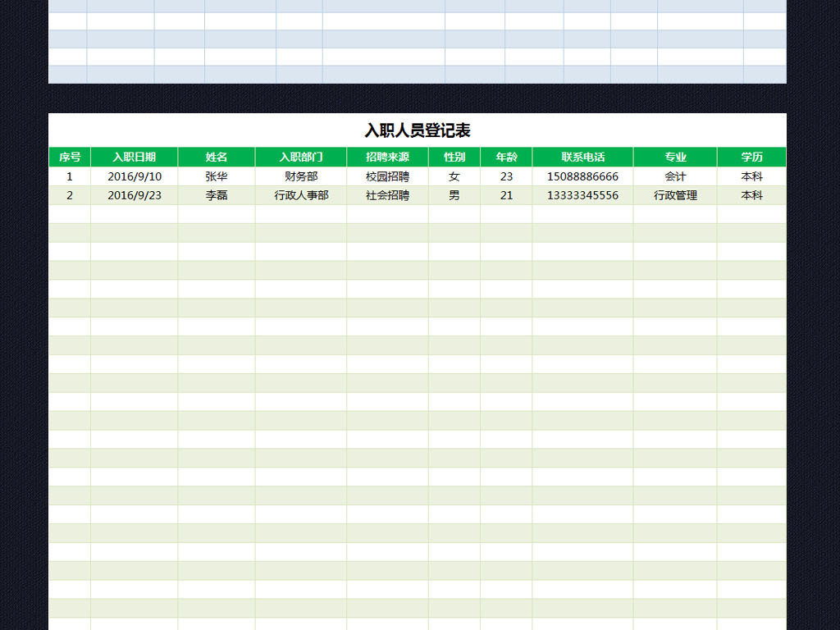
Task: Select the age cell 21
Action: click(506, 195)
